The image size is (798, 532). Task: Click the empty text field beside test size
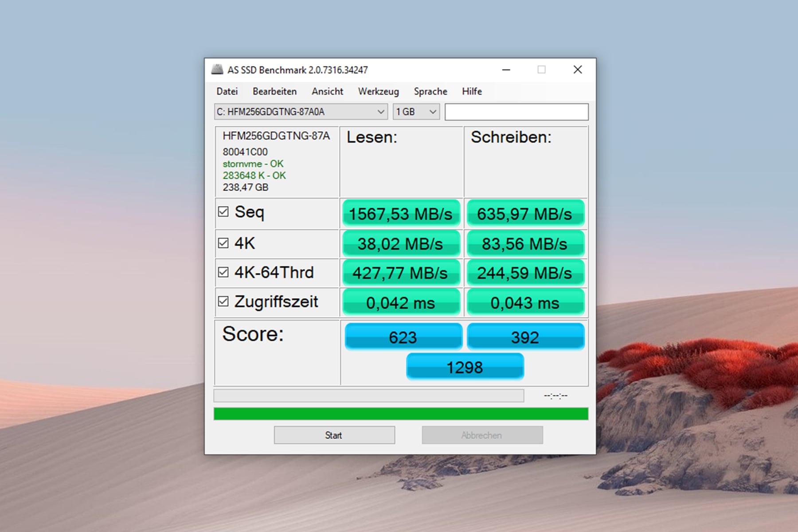tap(516, 112)
